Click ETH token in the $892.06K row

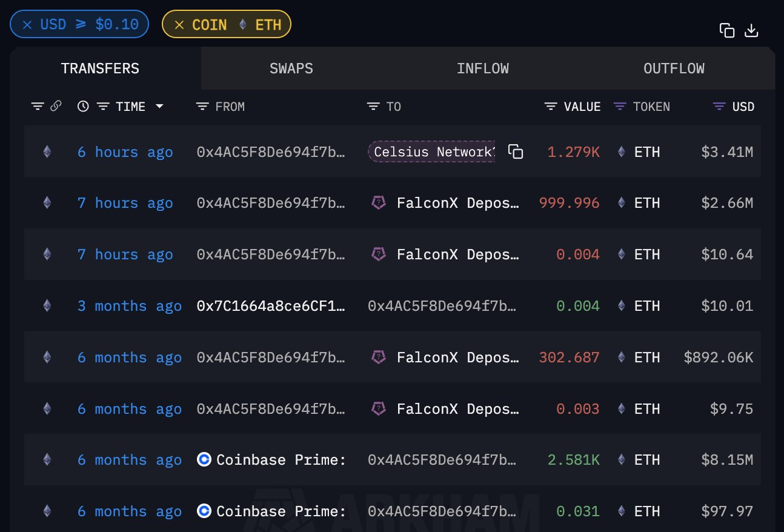[638, 357]
